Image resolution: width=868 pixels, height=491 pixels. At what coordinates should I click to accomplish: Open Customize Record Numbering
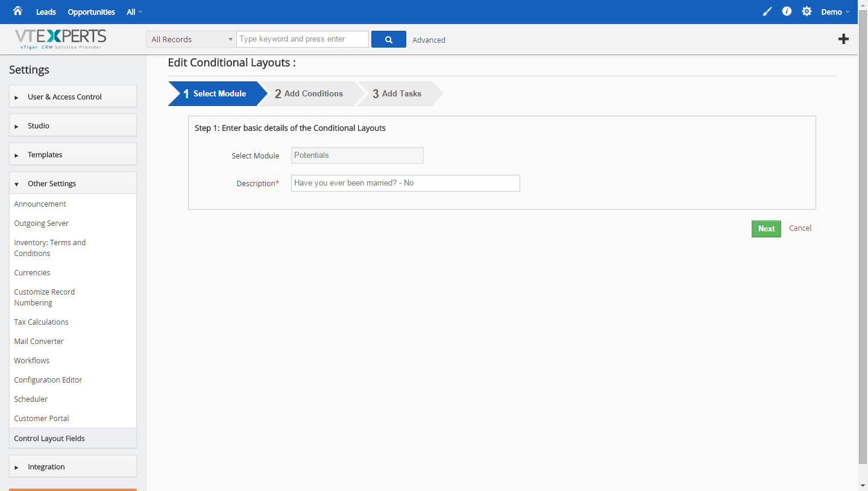[45, 297]
